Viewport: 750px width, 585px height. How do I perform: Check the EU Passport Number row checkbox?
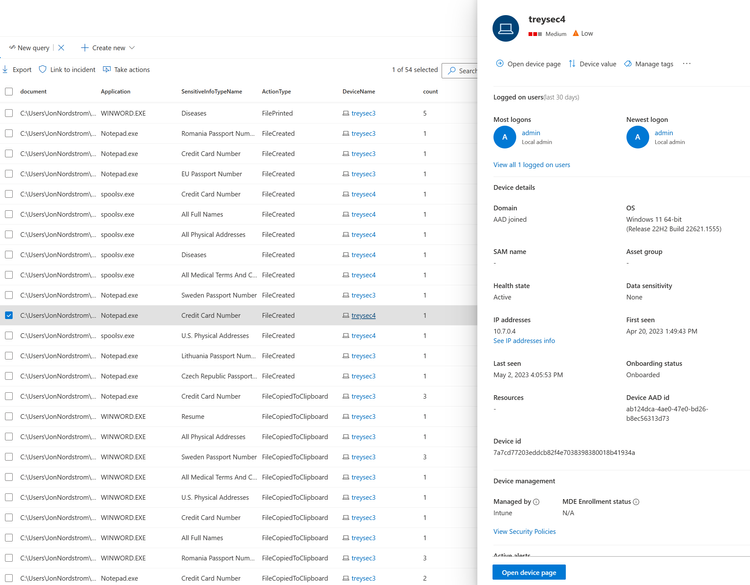point(9,174)
